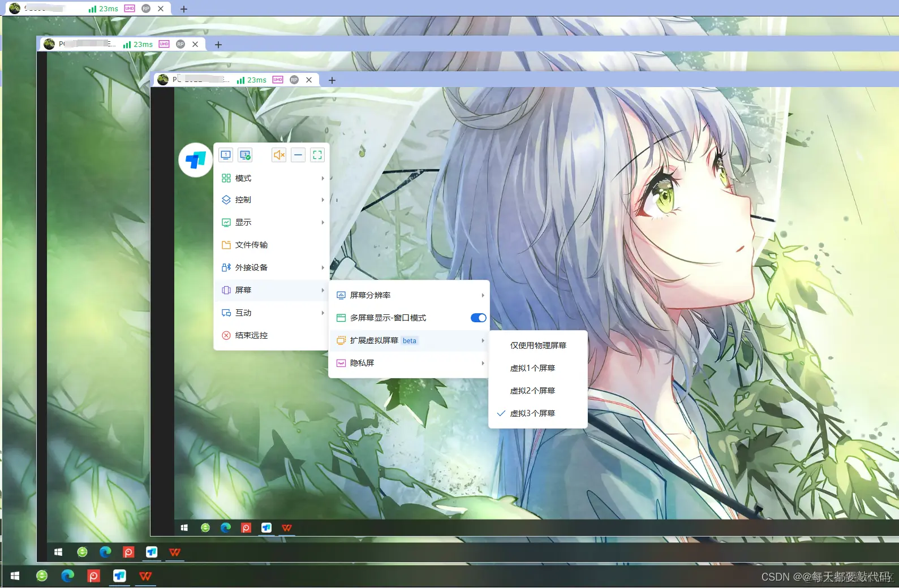
Task: Click 结束远控 to end remote session
Action: click(272, 335)
